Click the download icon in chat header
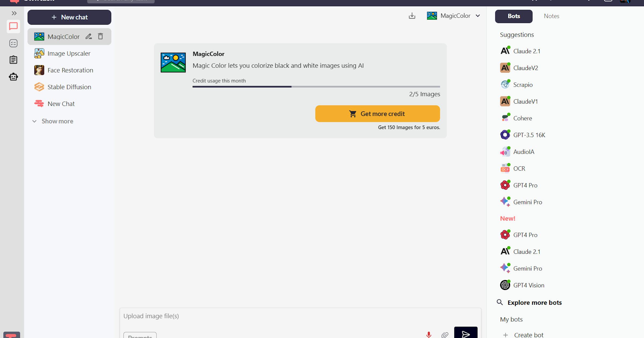Screen dimensions: 644x338 412,16
